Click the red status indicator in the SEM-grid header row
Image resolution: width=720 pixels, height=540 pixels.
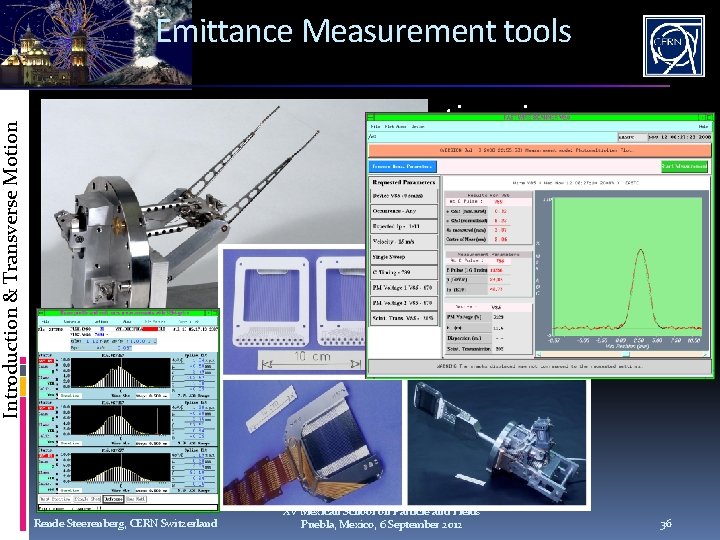[x=150, y=329]
